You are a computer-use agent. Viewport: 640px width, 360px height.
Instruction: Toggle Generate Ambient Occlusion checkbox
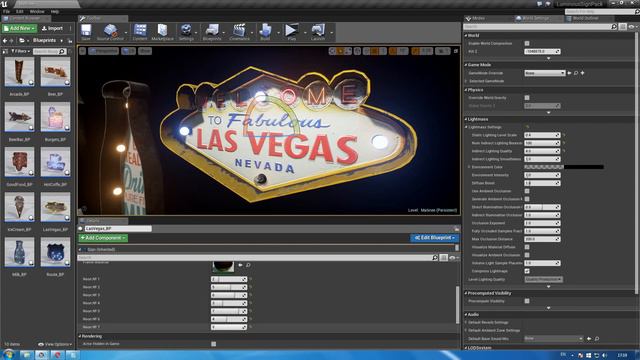[x=527, y=199]
